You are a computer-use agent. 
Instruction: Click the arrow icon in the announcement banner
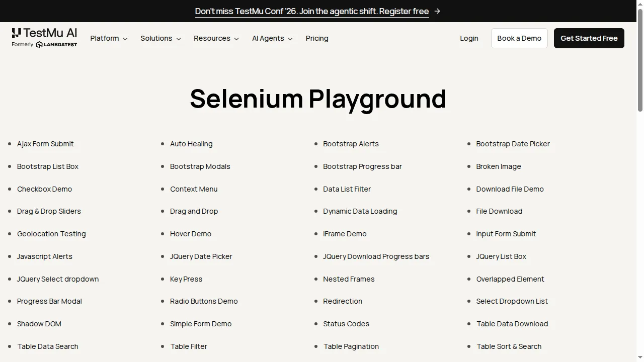(x=437, y=11)
